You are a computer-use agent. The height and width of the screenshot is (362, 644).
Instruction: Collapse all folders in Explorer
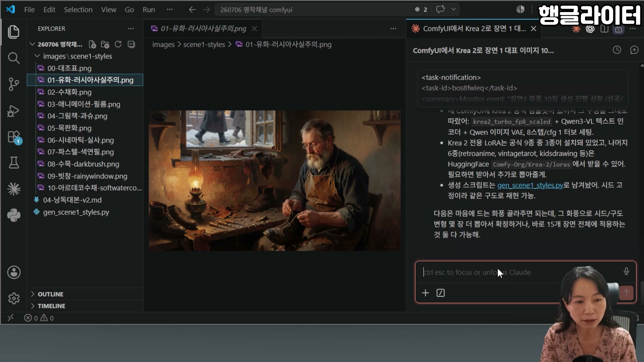(131, 44)
